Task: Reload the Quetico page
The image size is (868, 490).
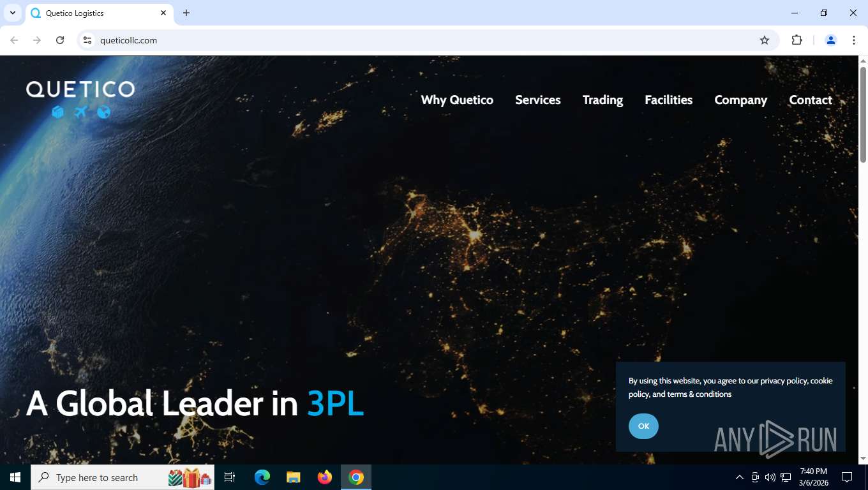Action: pyautogui.click(x=60, y=40)
